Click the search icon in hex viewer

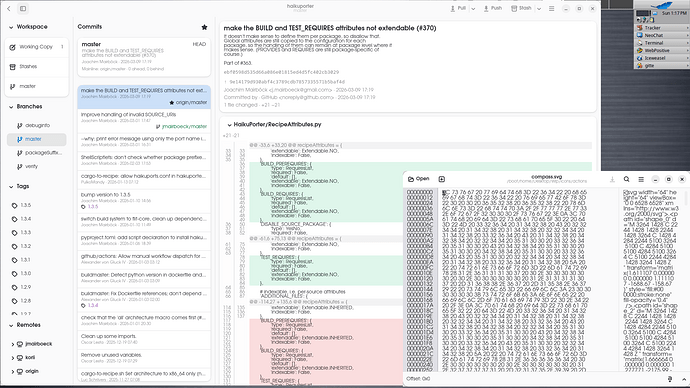pos(627,179)
